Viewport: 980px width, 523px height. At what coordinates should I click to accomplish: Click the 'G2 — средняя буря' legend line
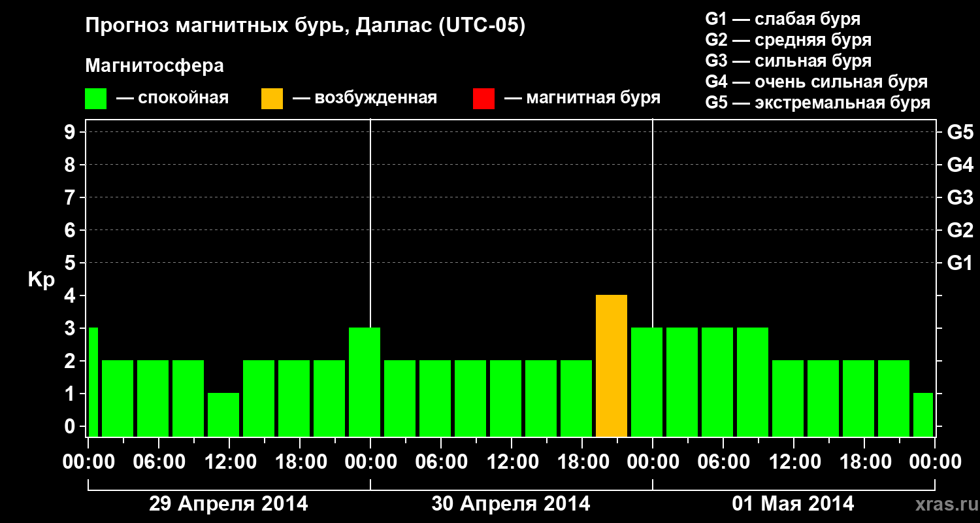tap(789, 40)
